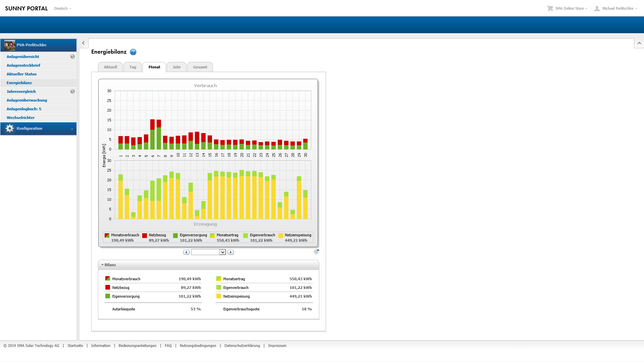Click the SMA Online Store cart icon
The height and width of the screenshot is (362, 644).
coord(550,8)
